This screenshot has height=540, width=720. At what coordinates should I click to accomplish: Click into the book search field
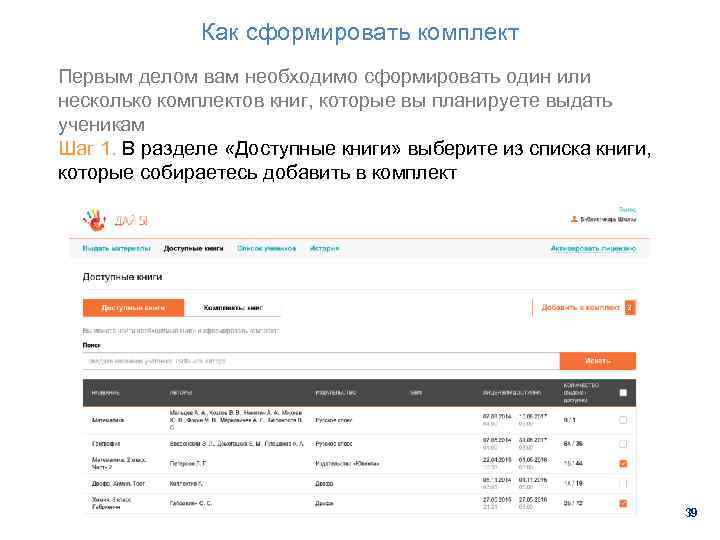click(x=321, y=361)
